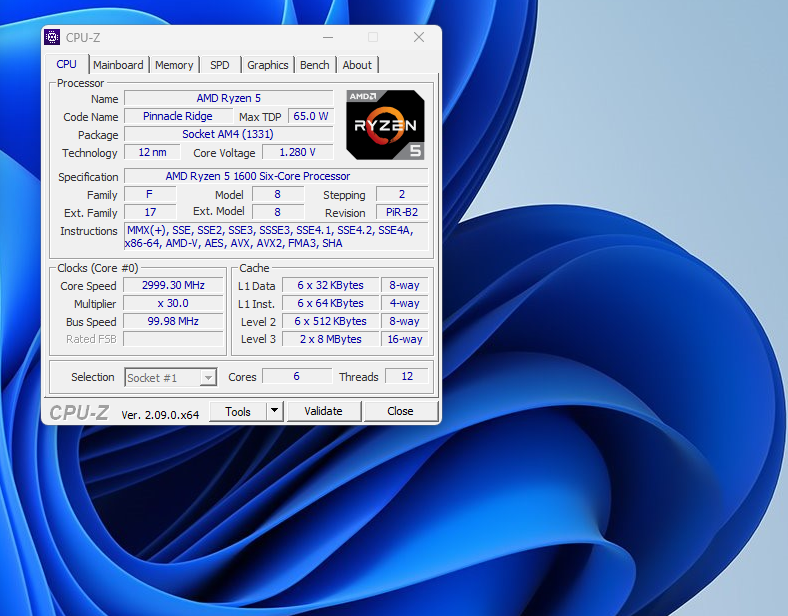Click the AMD Ryzen 5 logo image
Screen dimensions: 788x616
point(385,125)
